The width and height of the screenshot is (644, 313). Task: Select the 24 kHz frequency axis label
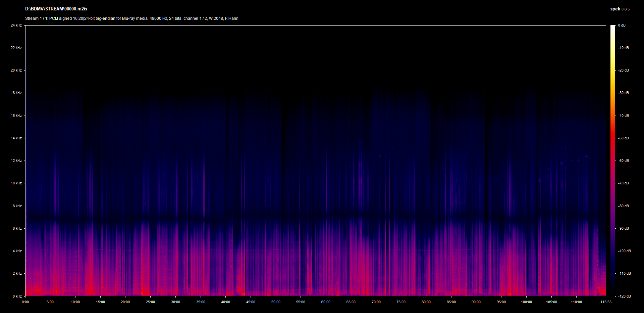point(16,25)
